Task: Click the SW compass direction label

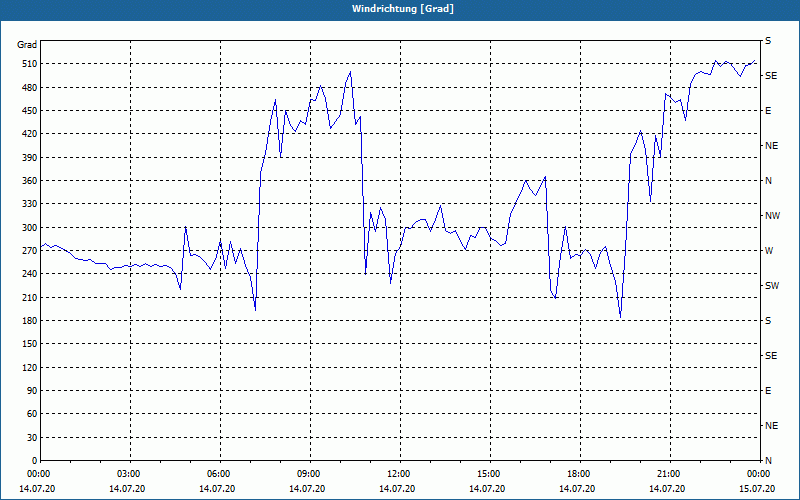Action: 772,286
